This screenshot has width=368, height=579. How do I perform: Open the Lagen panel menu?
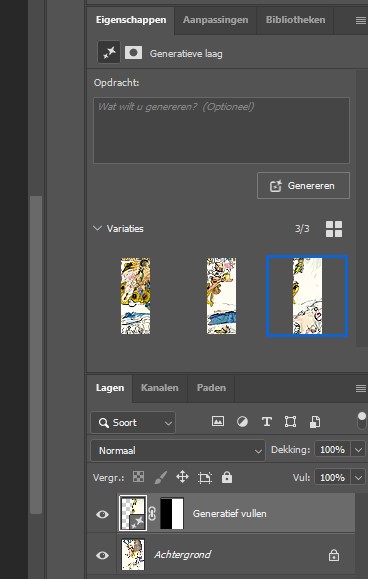tap(361, 388)
